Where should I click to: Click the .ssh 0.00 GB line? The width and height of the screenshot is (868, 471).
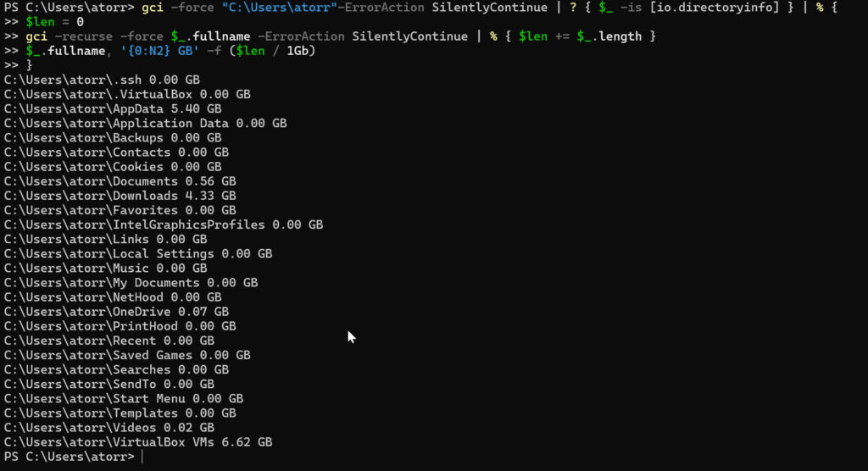102,80
